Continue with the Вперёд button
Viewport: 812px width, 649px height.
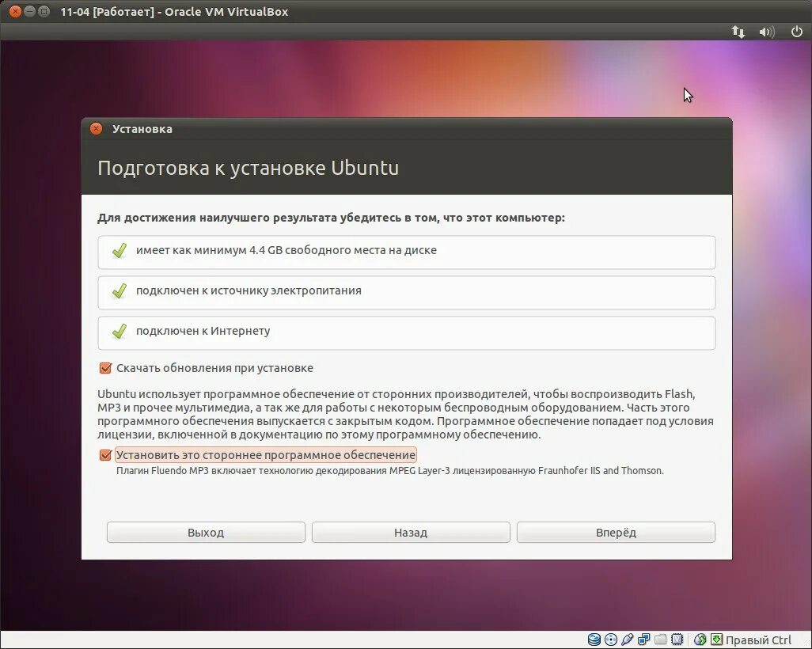[616, 533]
